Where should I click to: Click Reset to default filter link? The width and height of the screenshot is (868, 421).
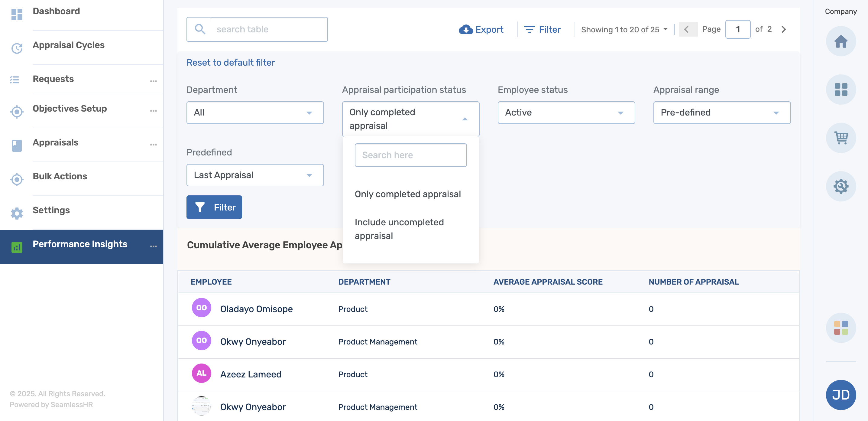coord(231,62)
